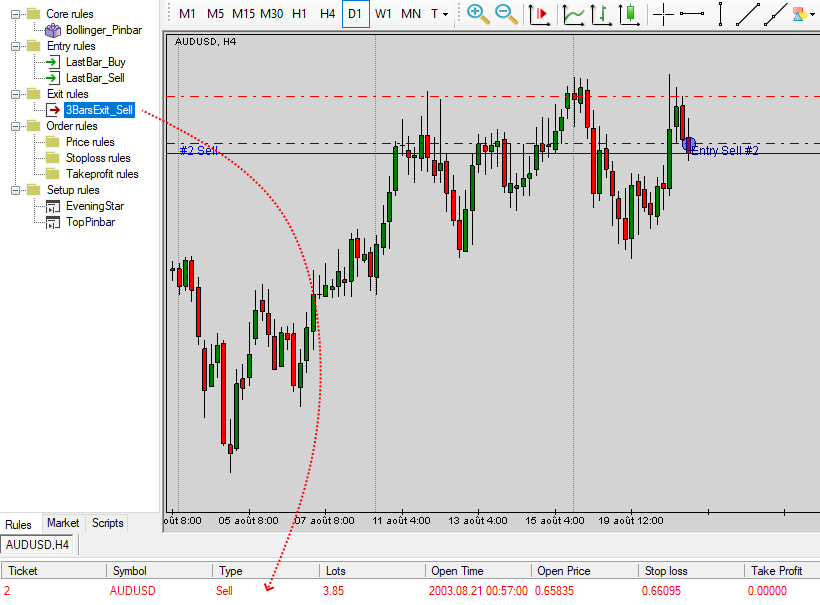Click the Entry Sell #2 marker on chart
The width and height of the screenshot is (820, 605).
click(x=689, y=144)
